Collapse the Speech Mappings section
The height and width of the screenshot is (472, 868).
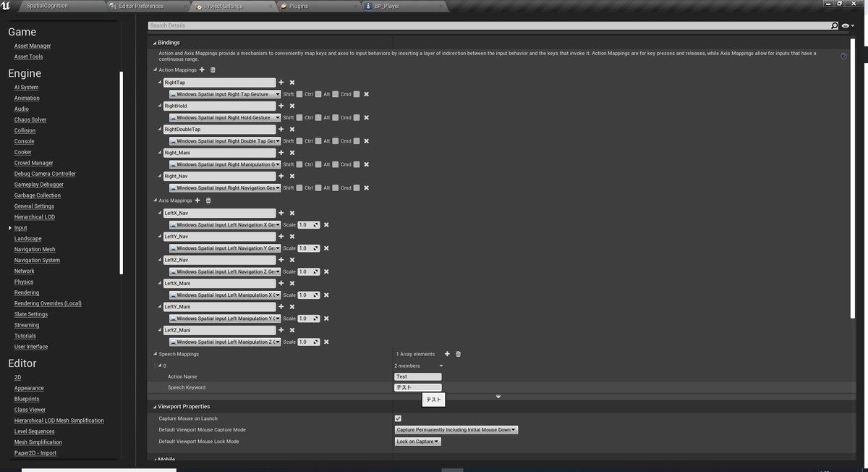pyautogui.click(x=155, y=354)
